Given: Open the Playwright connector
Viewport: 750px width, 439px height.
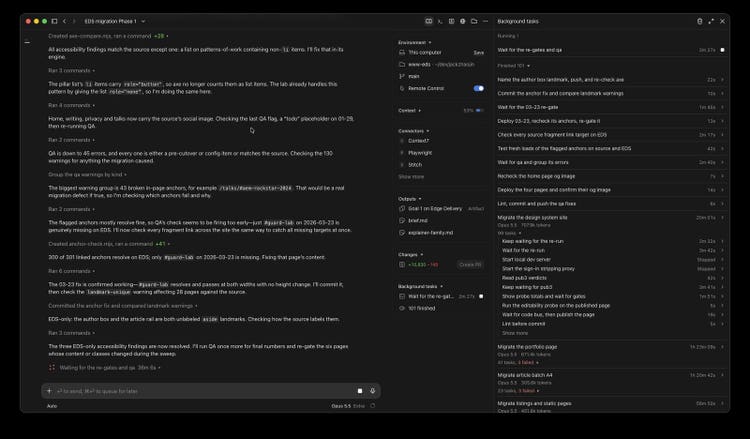Looking at the screenshot, I should pos(420,153).
